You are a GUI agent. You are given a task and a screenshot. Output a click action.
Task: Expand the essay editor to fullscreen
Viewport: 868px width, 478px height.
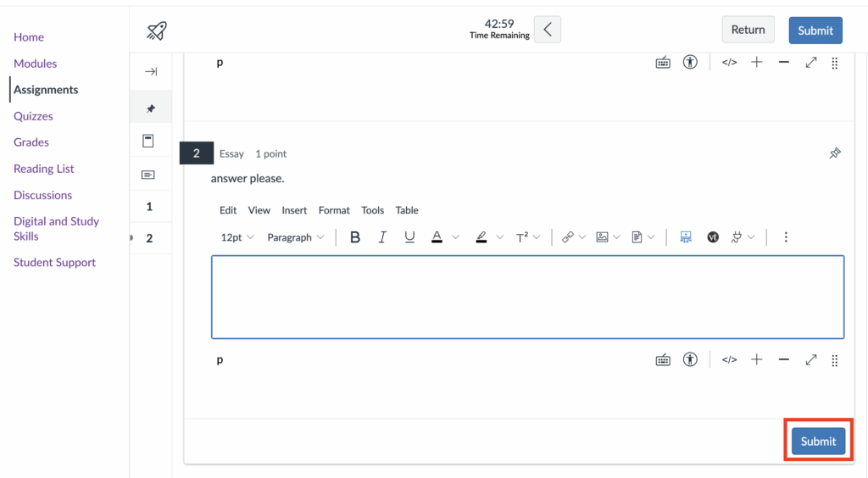(x=810, y=359)
